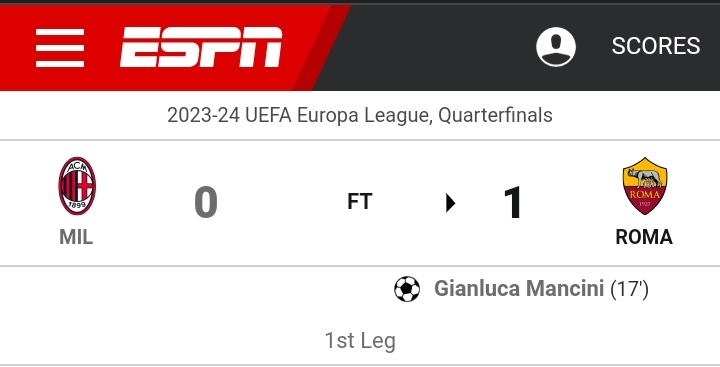This screenshot has height=367, width=720.
Task: Click the goal scorer row
Action: [x=360, y=289]
